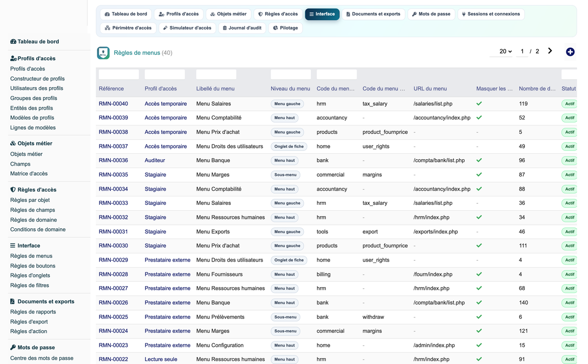The width and height of the screenshot is (588, 364).
Task: Open record RMN-00022
Action: [x=113, y=360]
